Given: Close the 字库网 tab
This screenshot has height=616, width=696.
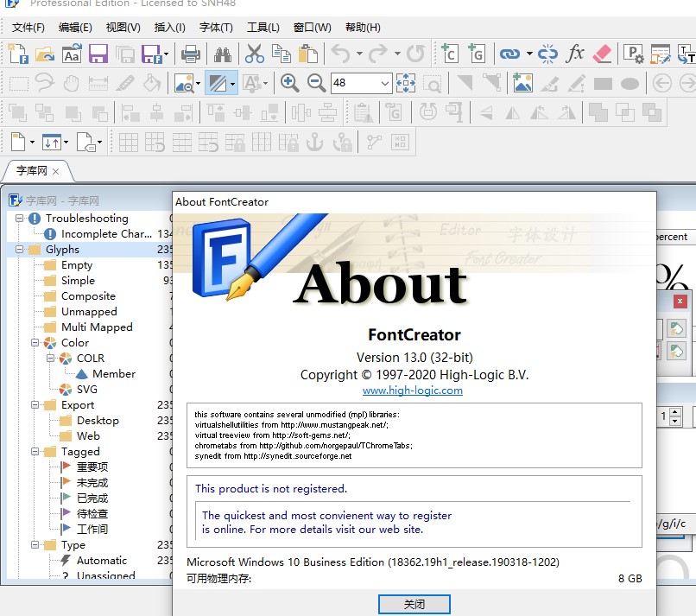Looking at the screenshot, I should click(55, 171).
